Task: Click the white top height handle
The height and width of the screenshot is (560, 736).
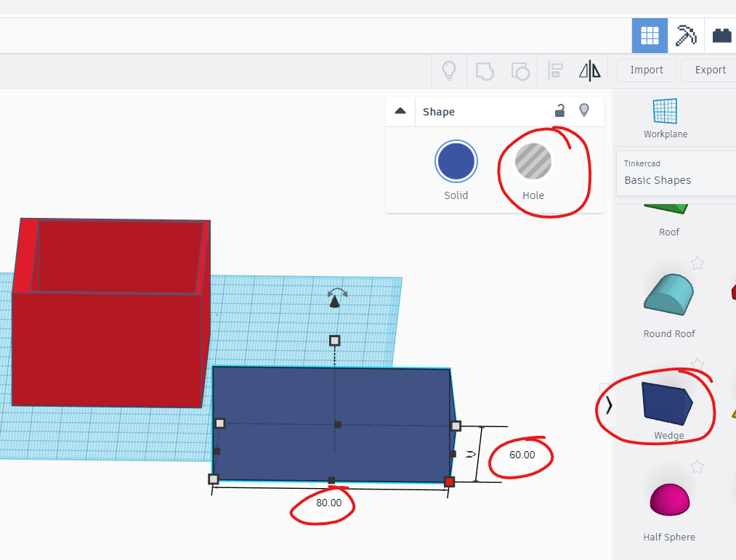Action: 334,341
